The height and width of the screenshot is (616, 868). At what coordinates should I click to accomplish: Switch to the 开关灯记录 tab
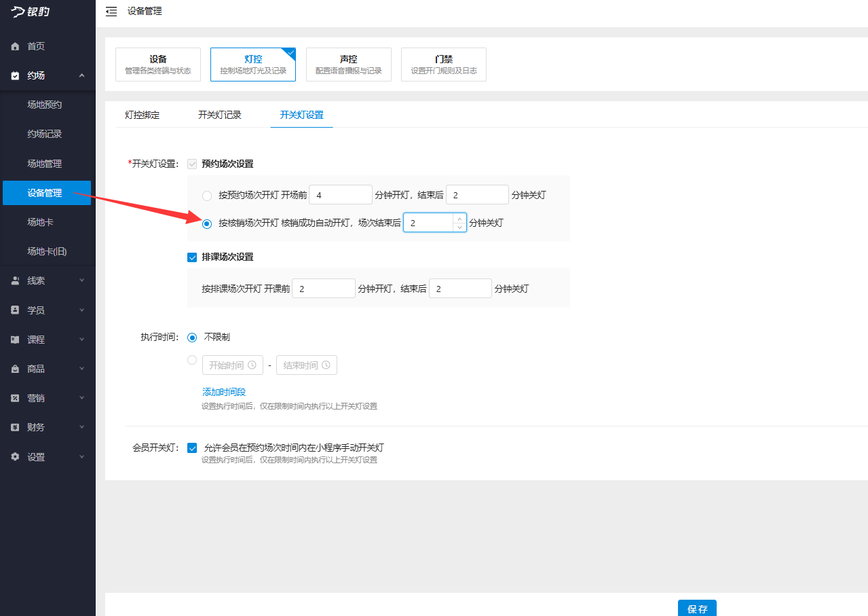(x=220, y=115)
